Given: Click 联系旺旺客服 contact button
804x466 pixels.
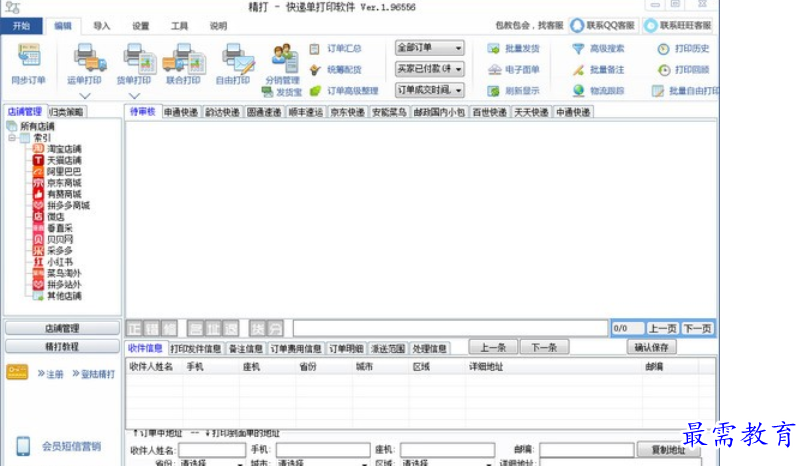Looking at the screenshot, I should tap(678, 25).
